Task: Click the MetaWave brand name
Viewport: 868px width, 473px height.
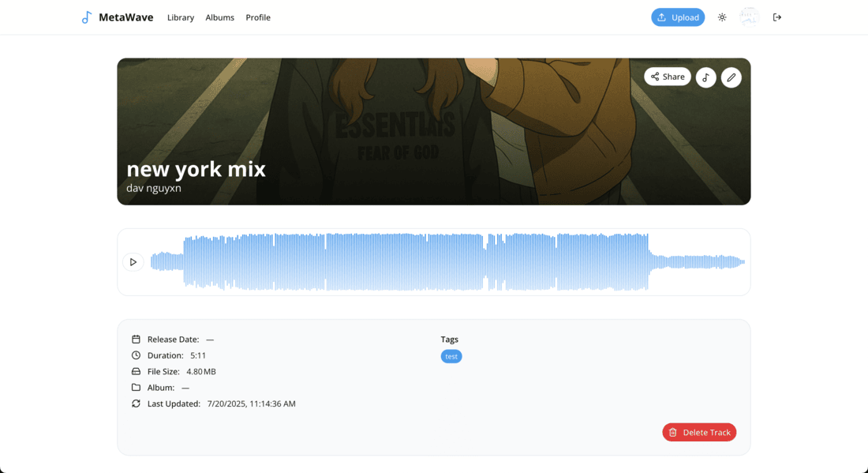Action: [x=125, y=17]
